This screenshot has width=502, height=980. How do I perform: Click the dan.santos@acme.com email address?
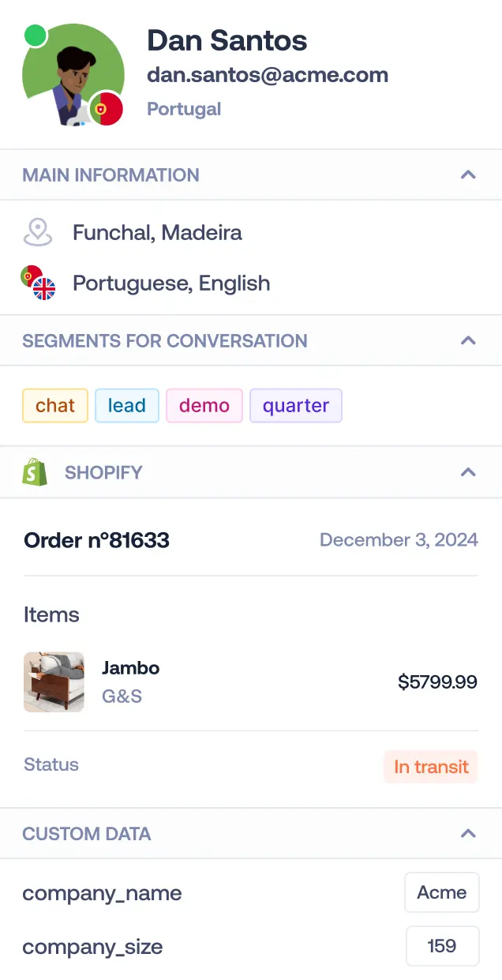[x=268, y=75]
